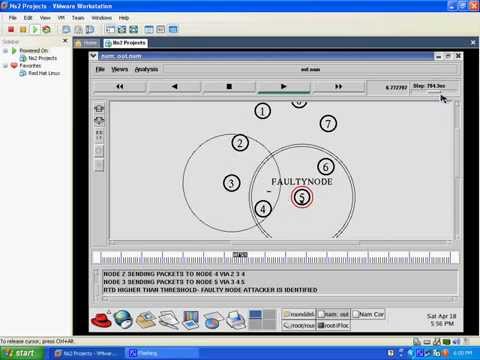Screen dimensions: 480x360
Task: Click the Nam fast forward button
Action: [338, 86]
